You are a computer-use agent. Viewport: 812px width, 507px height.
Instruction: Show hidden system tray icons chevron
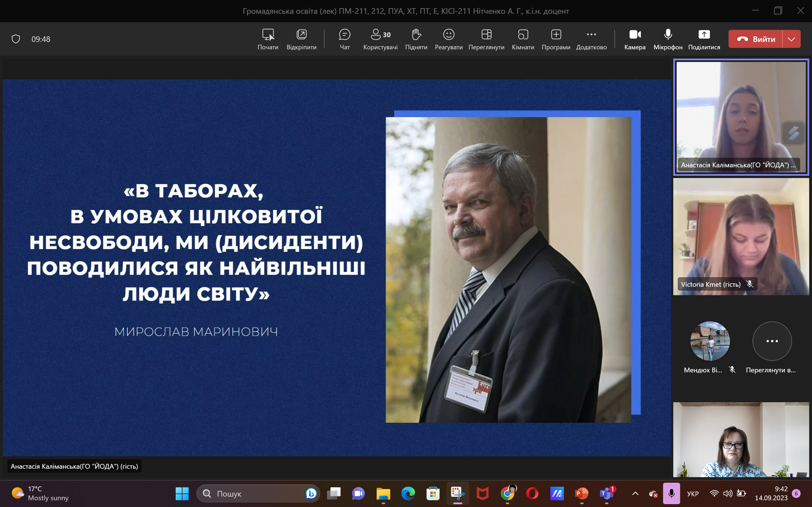[635, 493]
